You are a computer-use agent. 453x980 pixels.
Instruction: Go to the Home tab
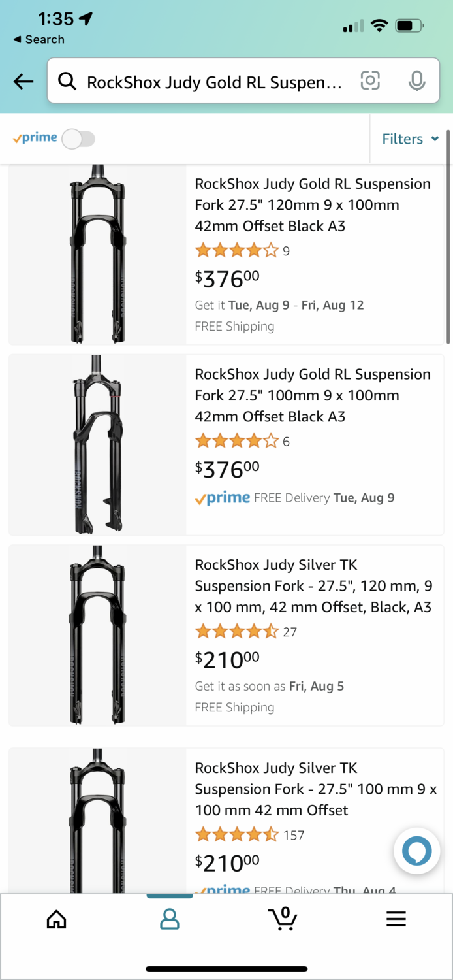click(x=57, y=919)
